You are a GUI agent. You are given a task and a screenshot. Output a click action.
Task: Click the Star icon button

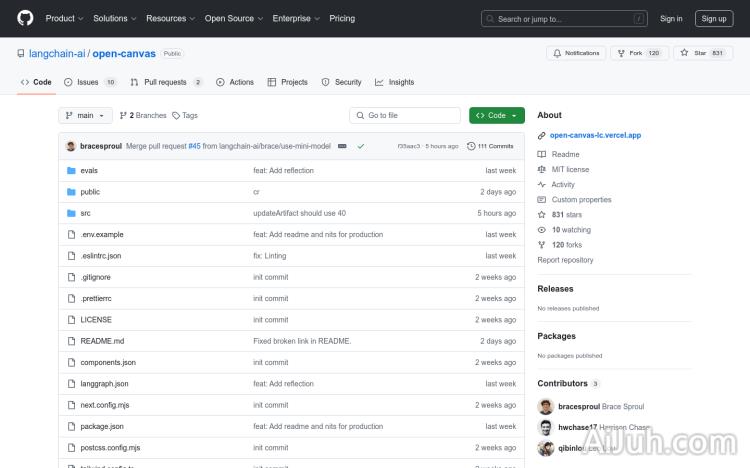click(685, 53)
